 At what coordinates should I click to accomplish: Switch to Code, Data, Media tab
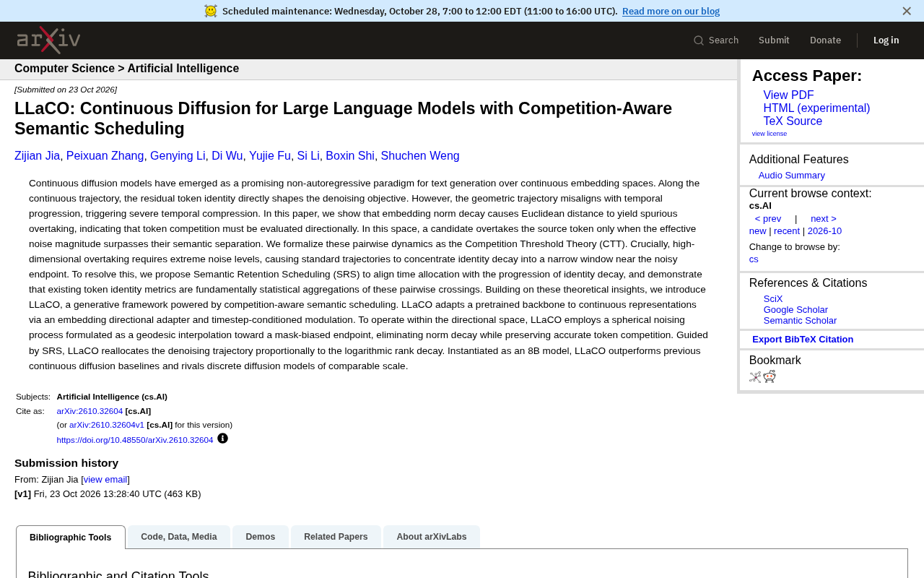[x=179, y=537]
